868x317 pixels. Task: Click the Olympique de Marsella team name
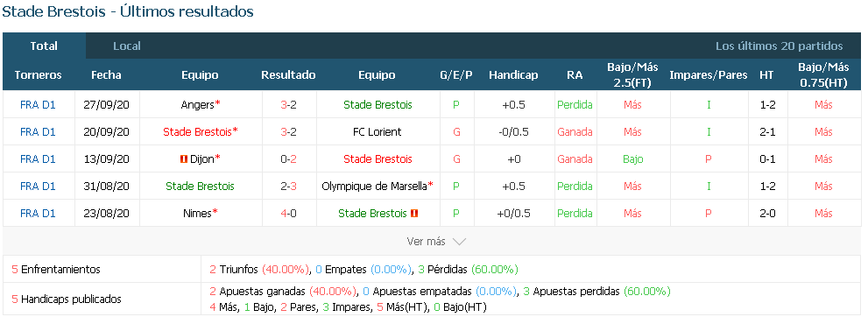[374, 187]
